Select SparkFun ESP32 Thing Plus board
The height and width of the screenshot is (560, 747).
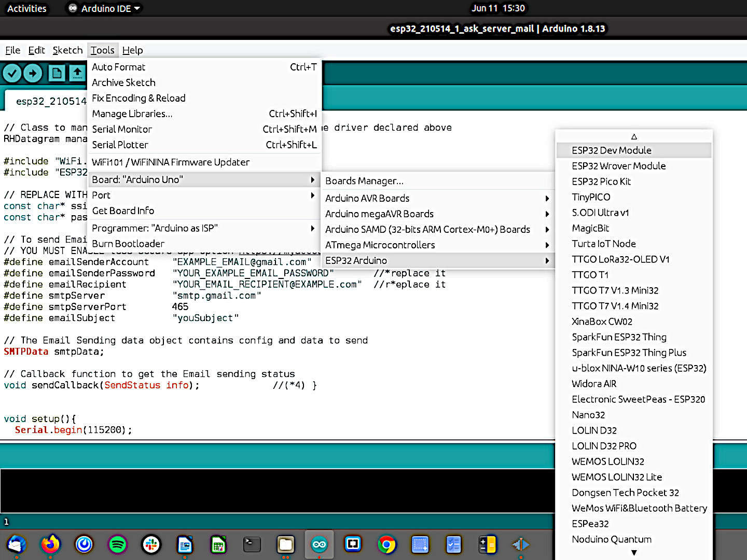[x=634, y=353]
